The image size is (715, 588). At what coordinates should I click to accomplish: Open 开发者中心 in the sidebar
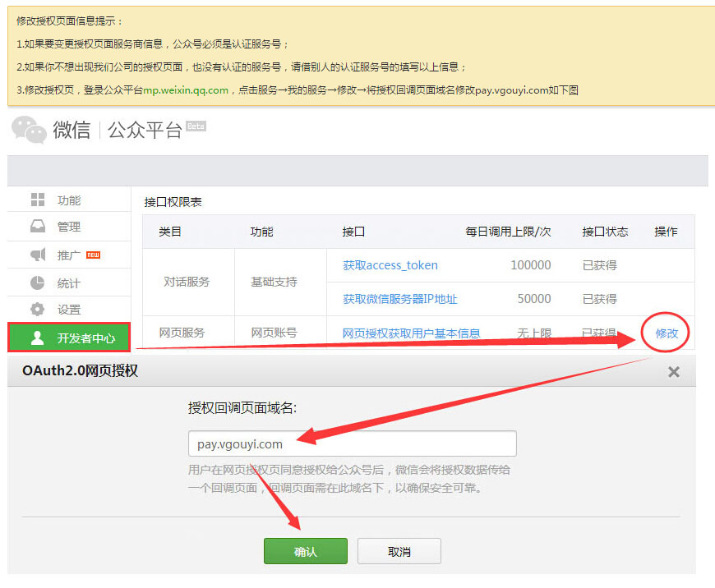tap(85, 338)
